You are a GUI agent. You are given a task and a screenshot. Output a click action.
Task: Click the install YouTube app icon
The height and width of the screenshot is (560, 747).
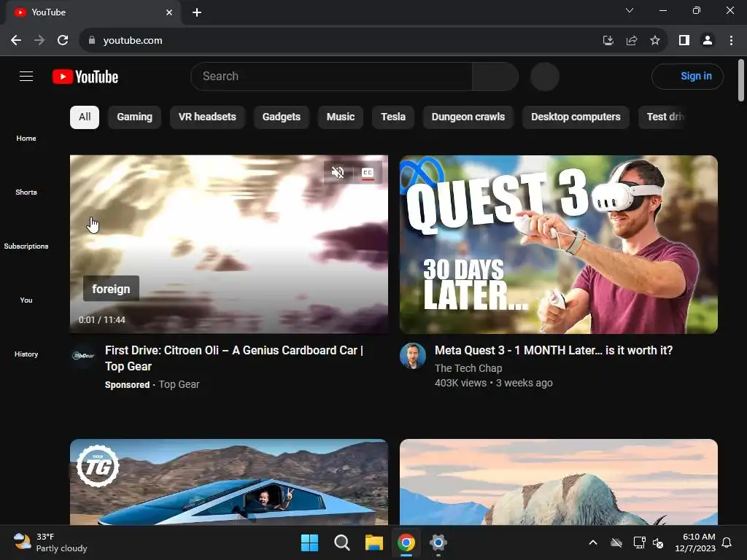[x=608, y=41]
